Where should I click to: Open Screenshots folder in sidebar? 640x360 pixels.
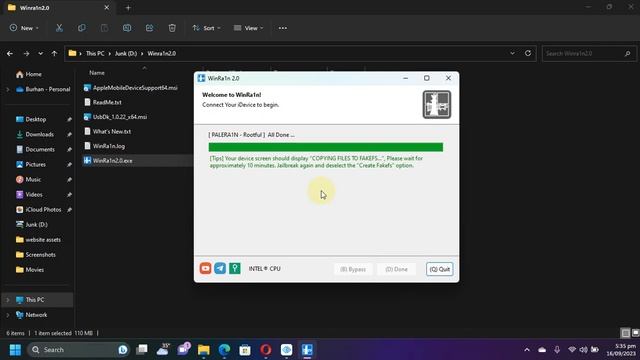36,255
